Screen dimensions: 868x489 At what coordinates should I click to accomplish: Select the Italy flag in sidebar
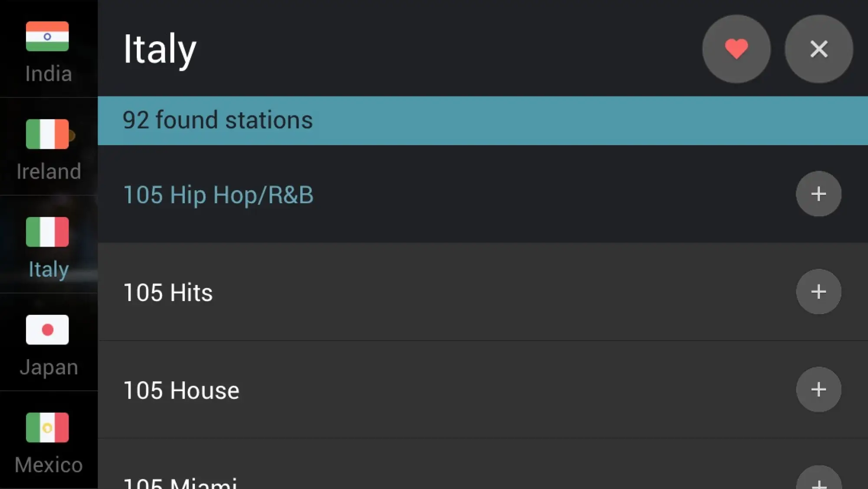47,232
